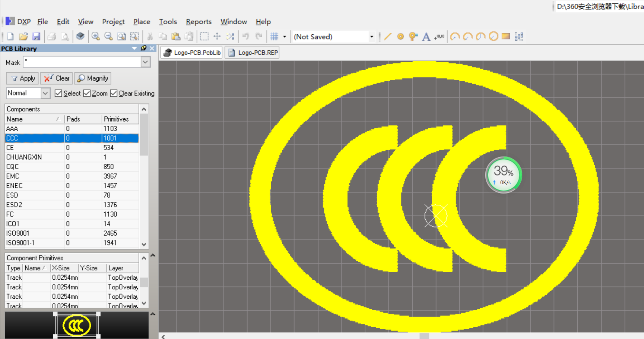Click the 39% network speed indicator
Viewport: 644px width, 339px height.
(504, 175)
